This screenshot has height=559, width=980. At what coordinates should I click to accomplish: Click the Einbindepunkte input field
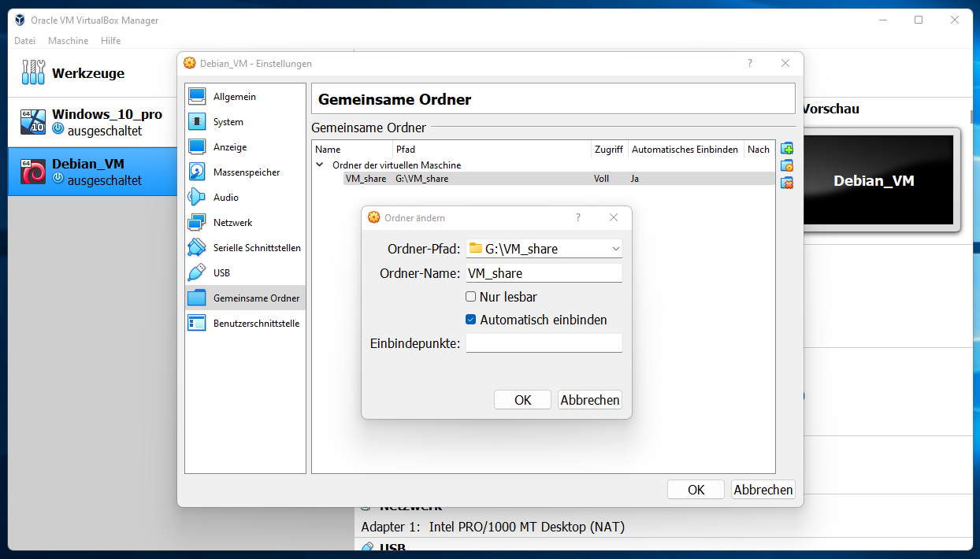[x=544, y=343]
